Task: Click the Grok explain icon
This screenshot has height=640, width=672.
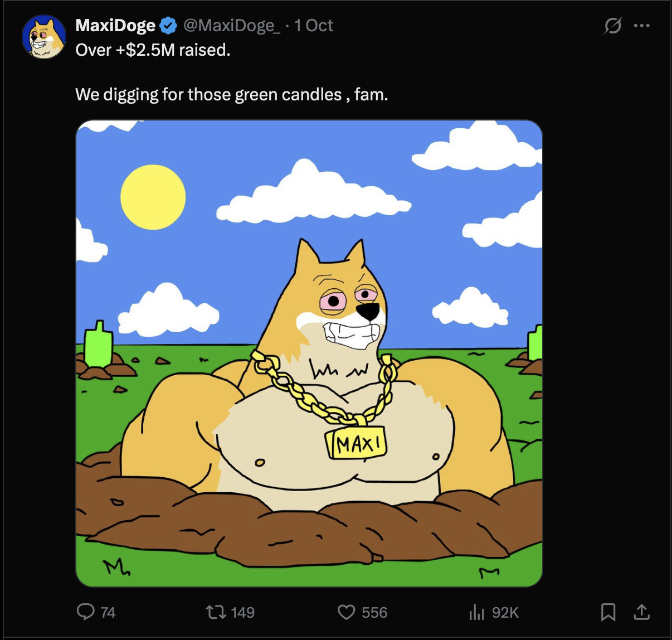Action: point(612,26)
